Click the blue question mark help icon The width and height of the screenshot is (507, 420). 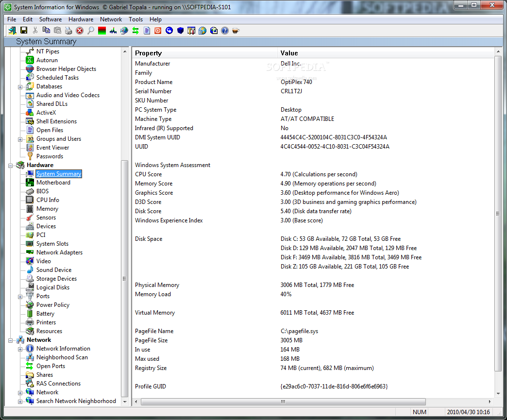pyautogui.click(x=225, y=31)
